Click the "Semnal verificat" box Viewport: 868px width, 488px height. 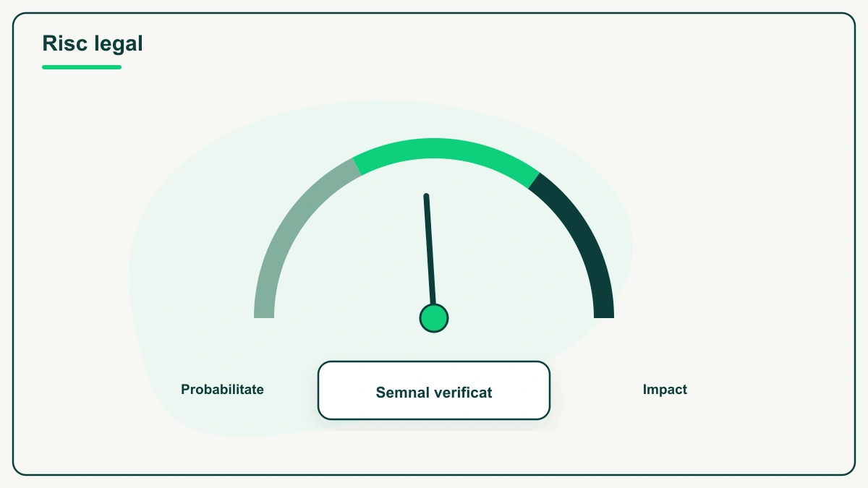pos(434,390)
